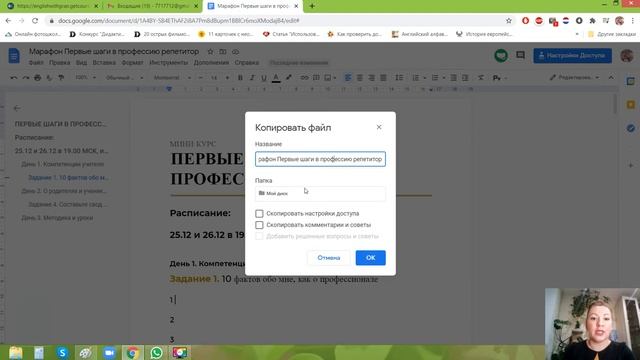The height and width of the screenshot is (360, 640).
Task: Open the comment history icon
Action: [520, 55]
